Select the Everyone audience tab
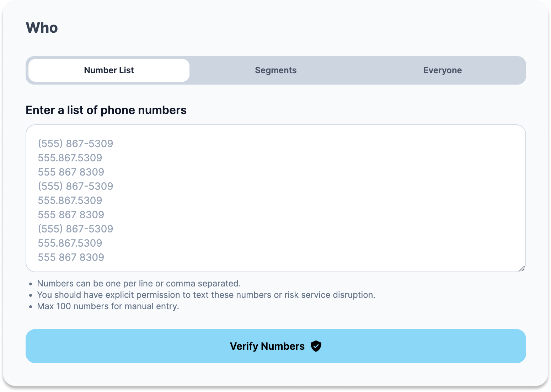 coord(442,70)
